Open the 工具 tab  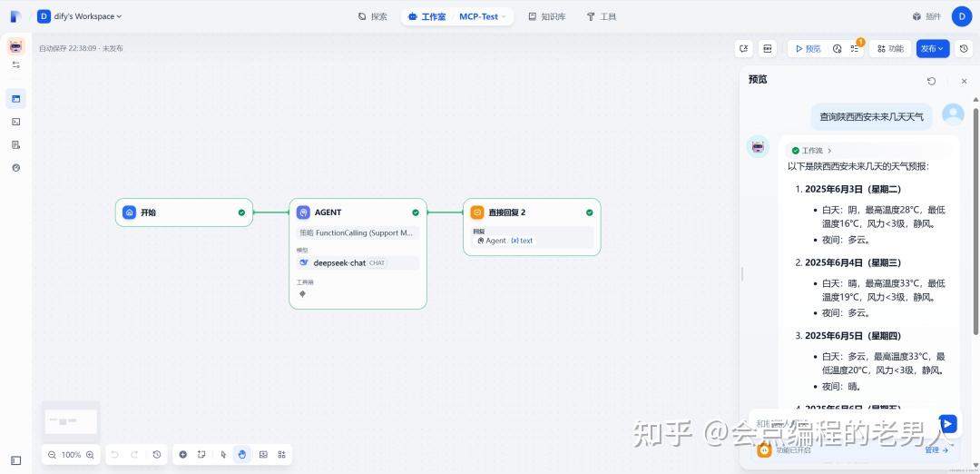(602, 17)
